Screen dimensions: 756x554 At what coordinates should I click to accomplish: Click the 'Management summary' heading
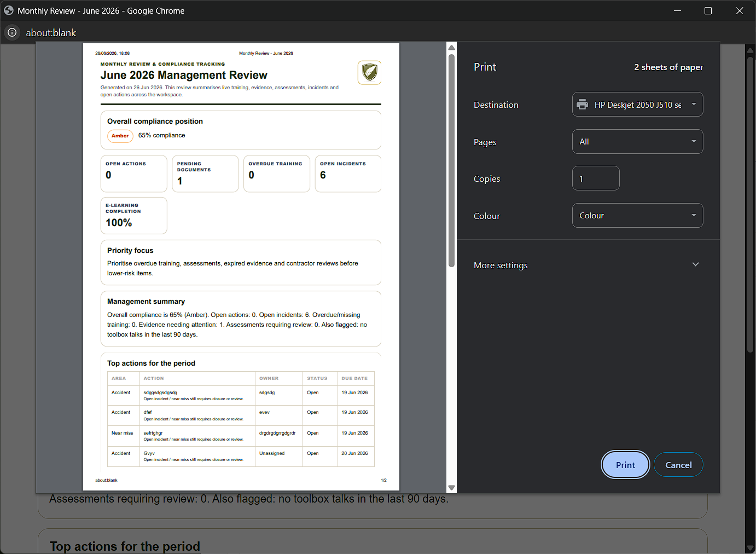tap(146, 301)
